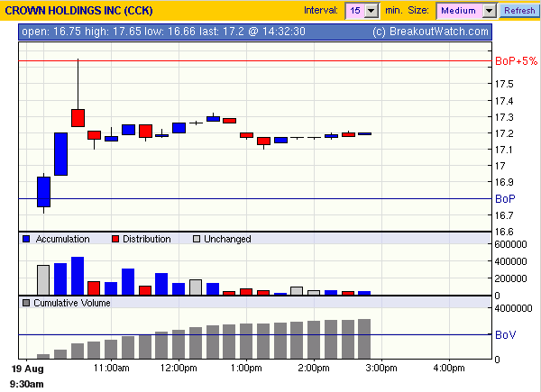
Task: Click the BoV label
Action: [506, 334]
